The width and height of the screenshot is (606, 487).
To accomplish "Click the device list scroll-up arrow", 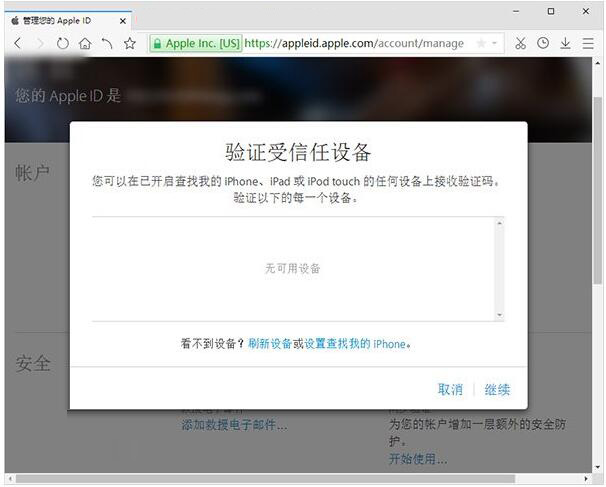I will pos(499,223).
